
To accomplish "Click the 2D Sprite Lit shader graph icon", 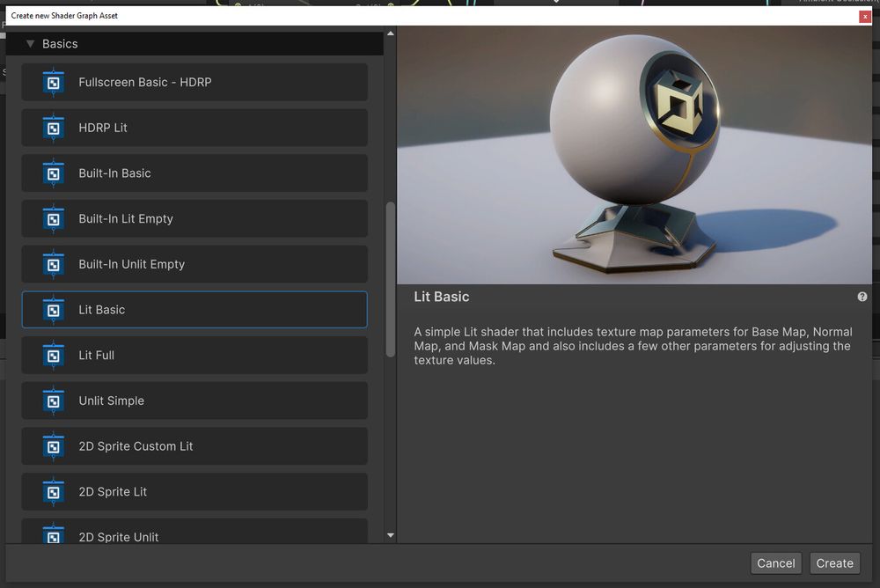I will [x=54, y=492].
